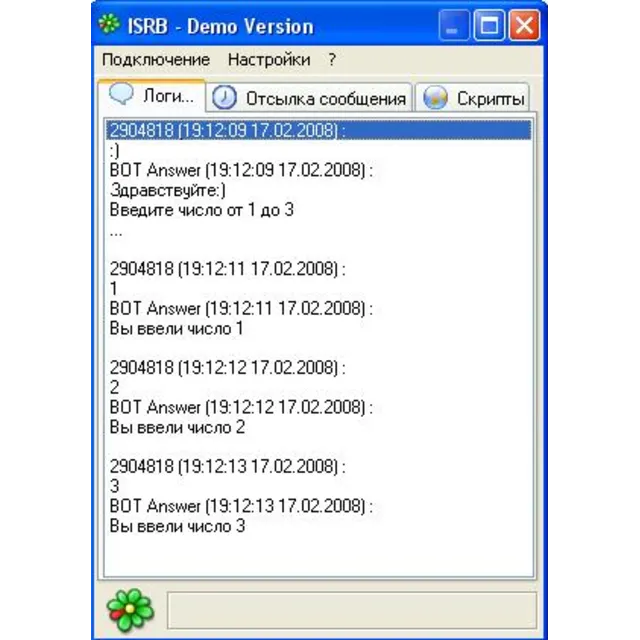Switch to the Скрипты tab

[x=472, y=98]
